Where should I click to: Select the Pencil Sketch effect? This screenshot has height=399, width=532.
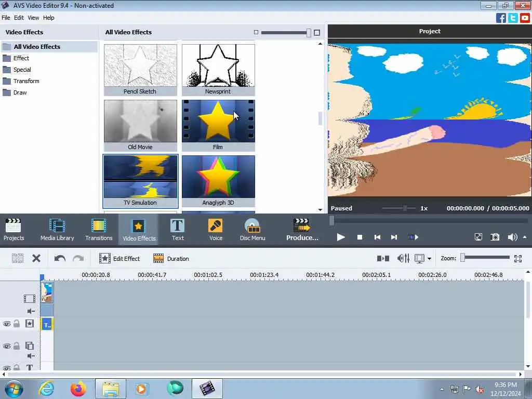click(140, 70)
